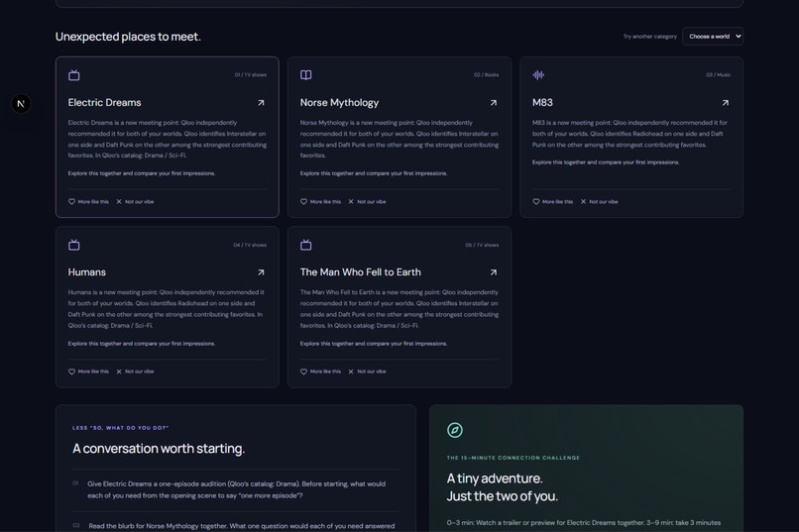Mark M83 as Not our vibe

click(x=599, y=201)
